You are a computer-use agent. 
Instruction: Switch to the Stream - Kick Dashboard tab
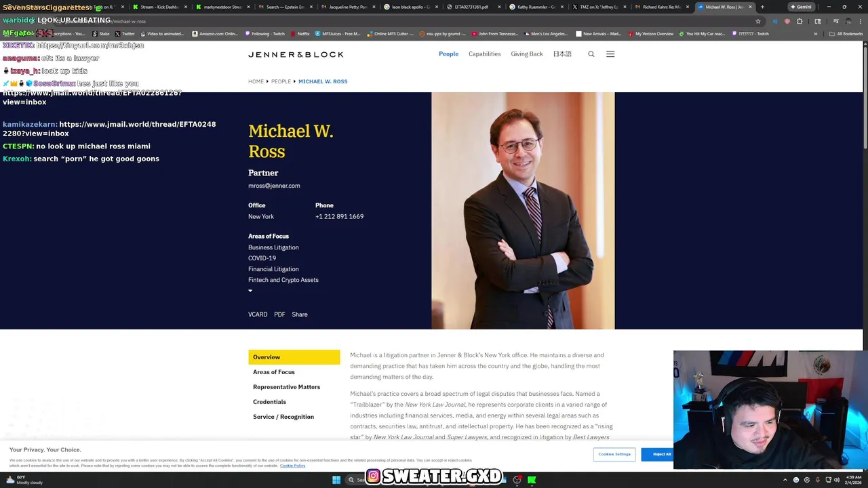click(159, 7)
